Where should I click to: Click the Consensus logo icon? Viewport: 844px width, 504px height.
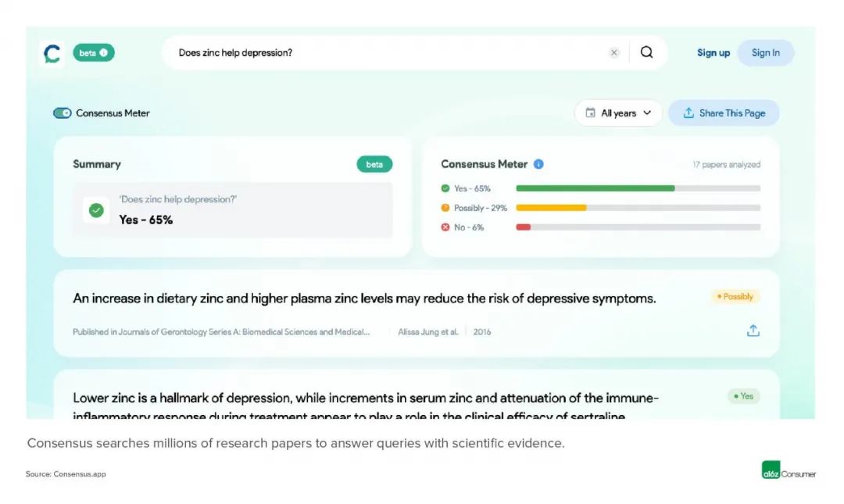tap(52, 53)
